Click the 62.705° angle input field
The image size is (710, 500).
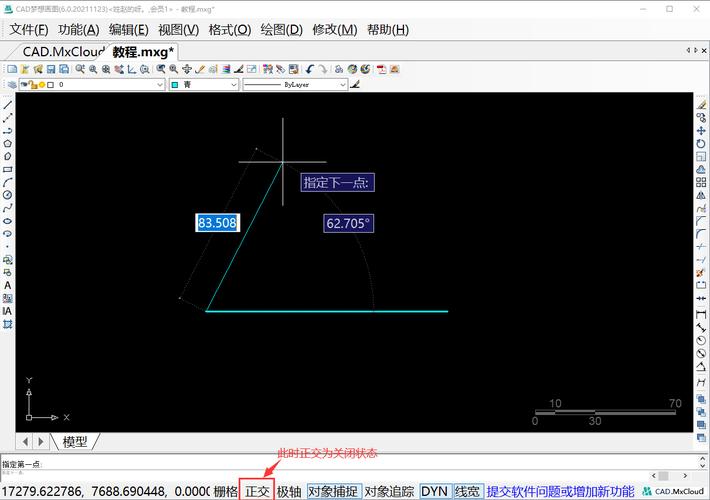[348, 223]
